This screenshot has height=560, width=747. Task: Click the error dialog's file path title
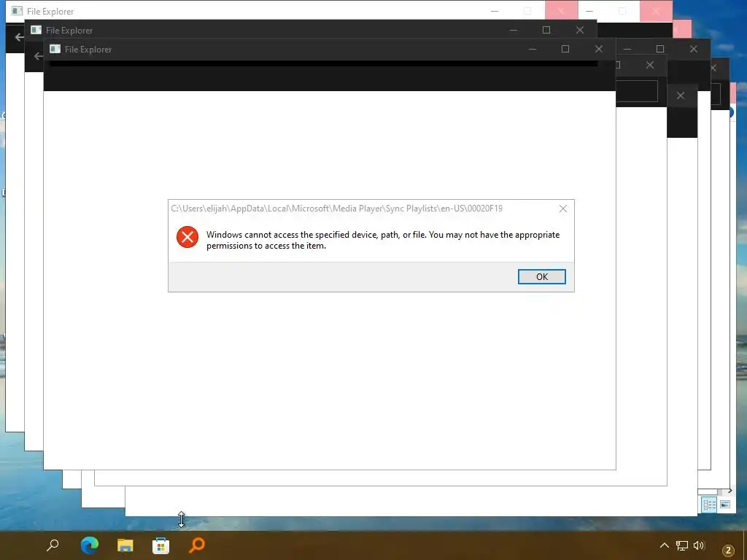pos(336,208)
